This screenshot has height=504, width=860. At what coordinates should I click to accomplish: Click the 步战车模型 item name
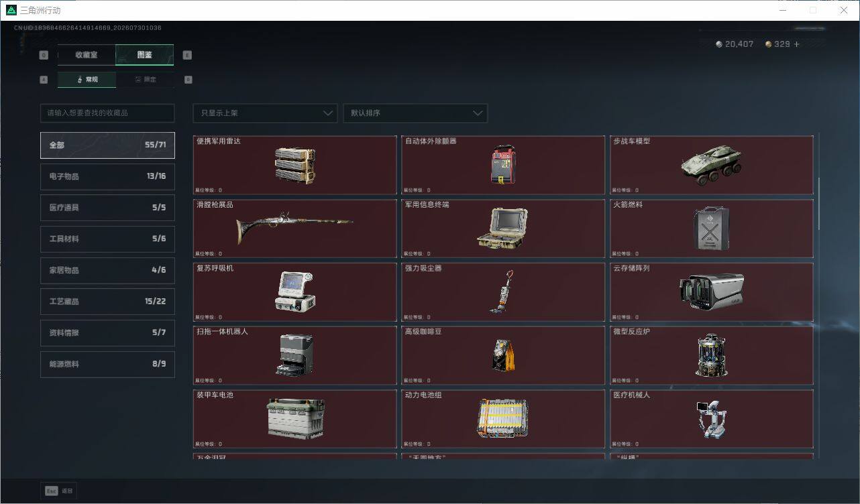click(631, 141)
